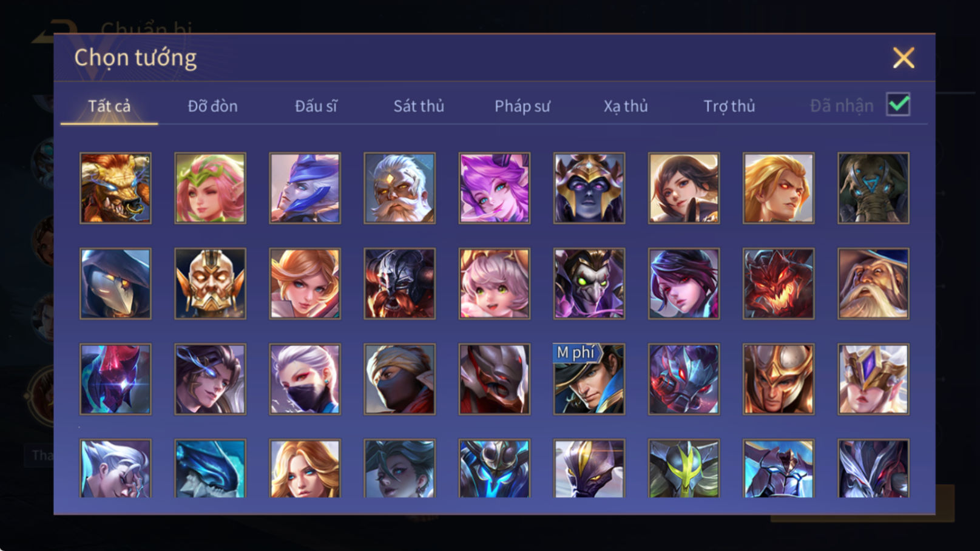980x551 pixels.
Task: Select the Tất cả tab
Action: point(109,106)
